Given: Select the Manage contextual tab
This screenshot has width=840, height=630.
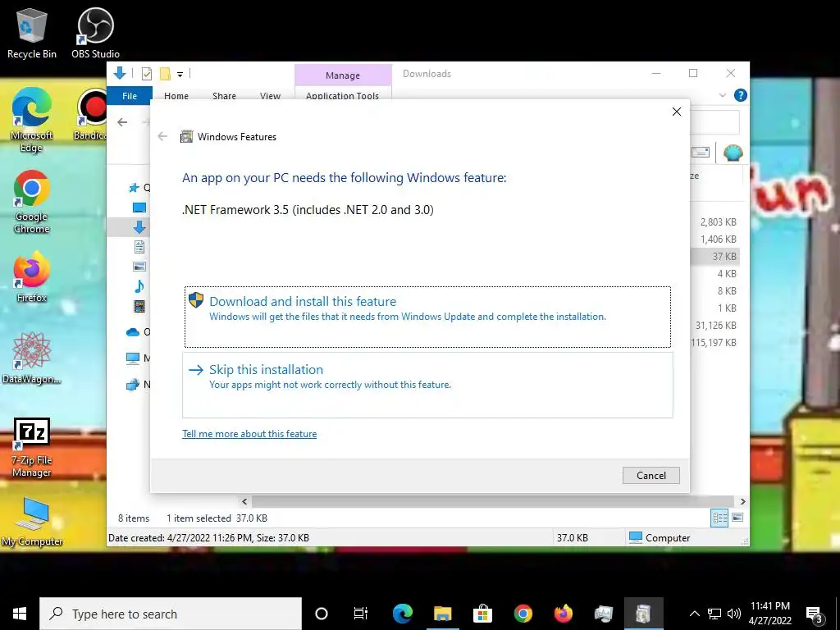Looking at the screenshot, I should coord(343,75).
